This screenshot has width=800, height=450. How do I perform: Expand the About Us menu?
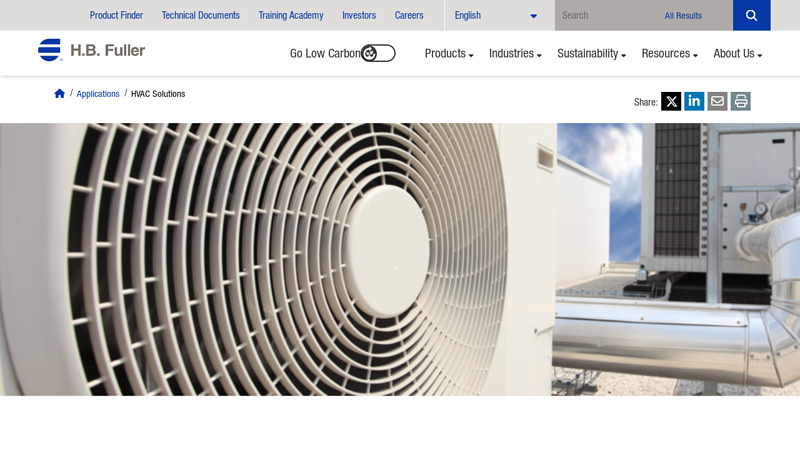coord(738,54)
